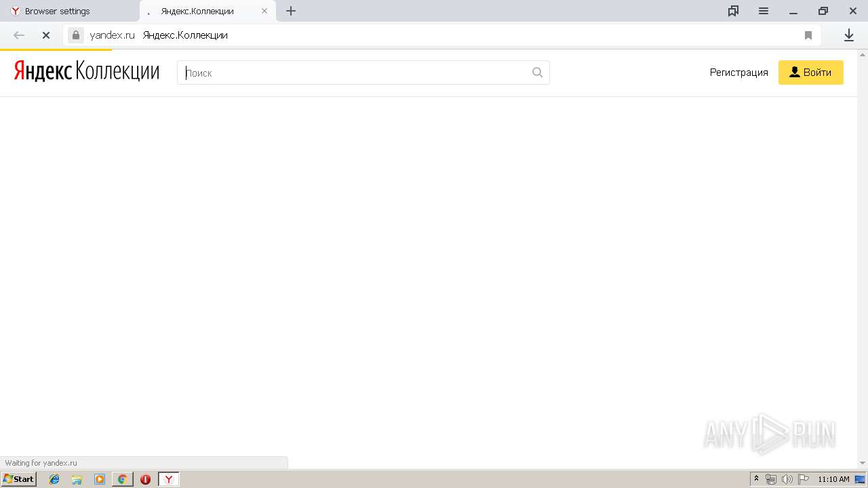This screenshot has height=488, width=868.
Task: Open Windows Media Player from taskbar
Action: [100, 479]
